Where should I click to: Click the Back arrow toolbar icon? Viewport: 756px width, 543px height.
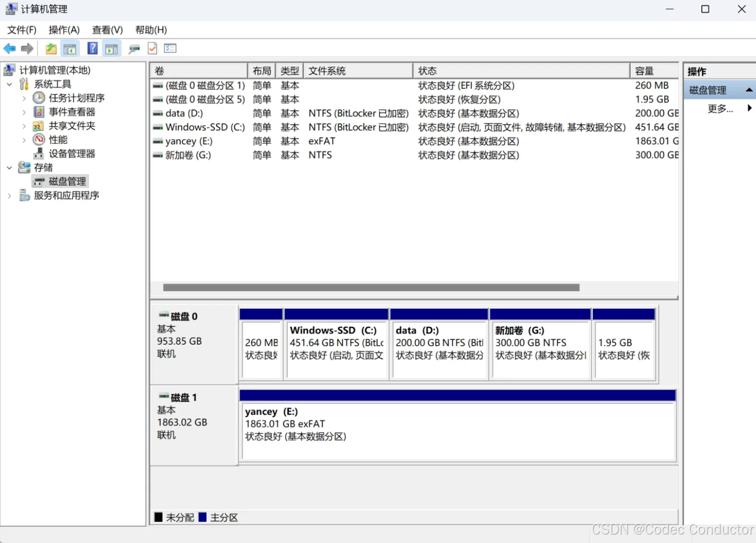pos(10,49)
